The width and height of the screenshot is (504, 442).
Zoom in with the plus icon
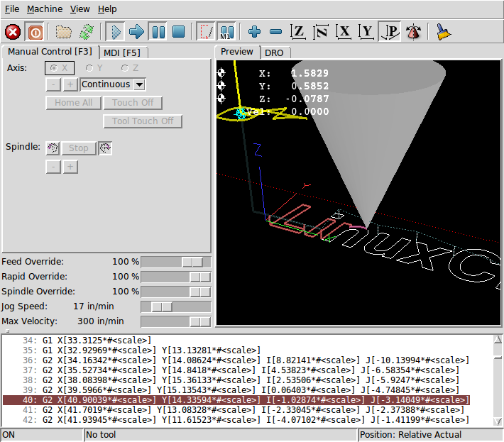click(255, 32)
